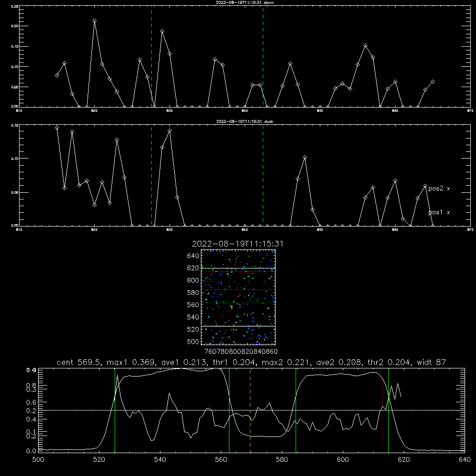Click the 620 tick label on bottom plot x-axis
This screenshot has height=476, width=476.
coord(404,460)
